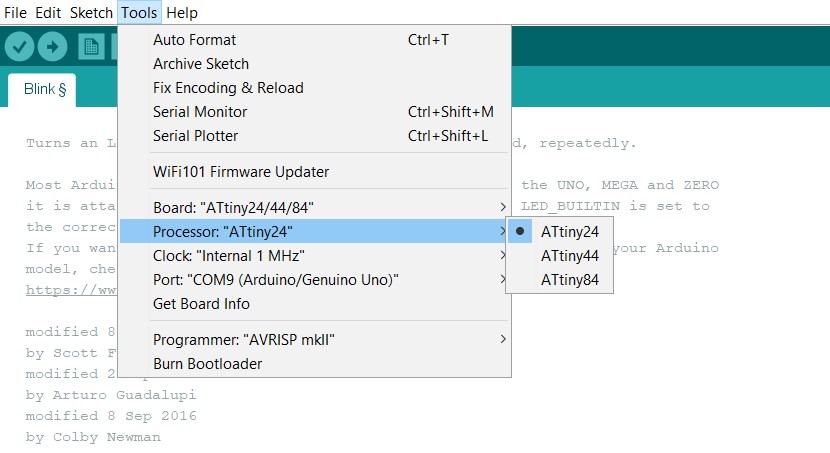Click the Upload arrow icon
The width and height of the screenshot is (830, 453).
(52, 46)
